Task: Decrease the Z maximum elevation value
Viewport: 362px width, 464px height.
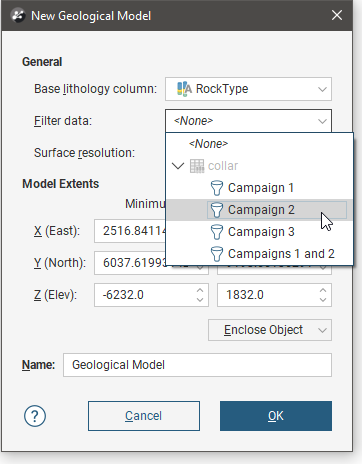Action: (323, 300)
